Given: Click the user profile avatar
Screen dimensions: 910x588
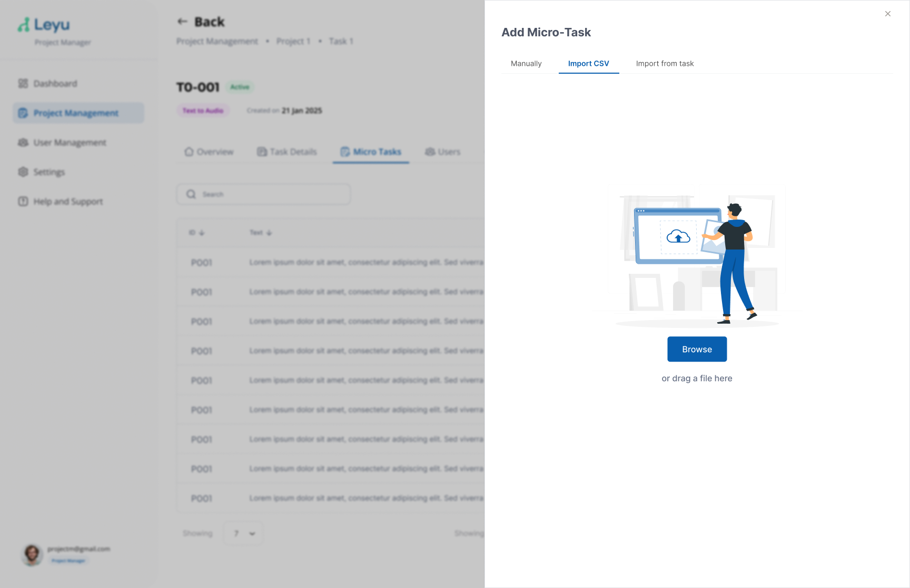Looking at the screenshot, I should 32,554.
